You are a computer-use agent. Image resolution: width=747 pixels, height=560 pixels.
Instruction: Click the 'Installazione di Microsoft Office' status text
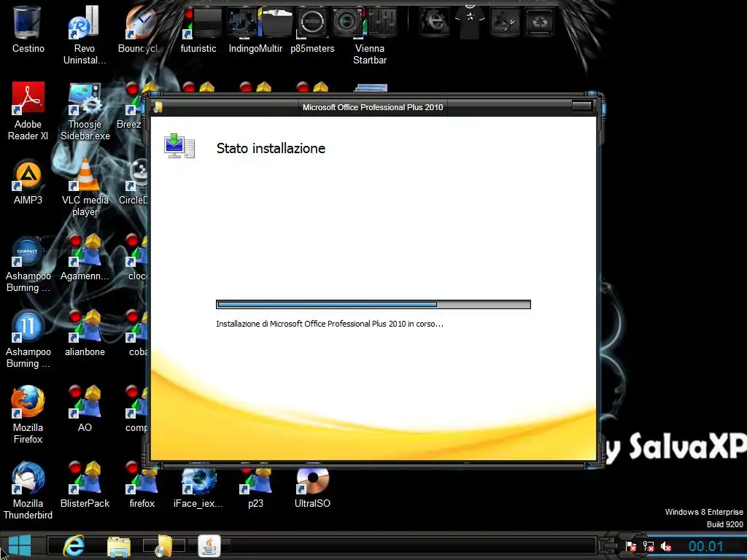pyautogui.click(x=330, y=324)
